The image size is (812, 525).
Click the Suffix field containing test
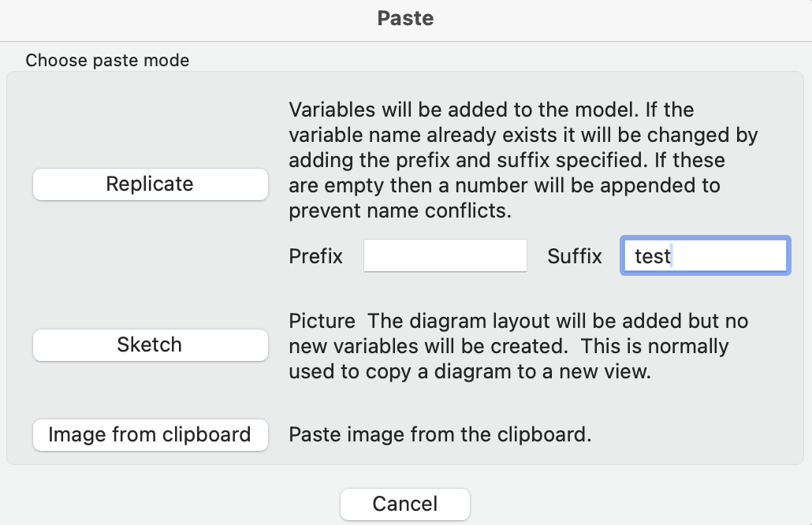(x=706, y=255)
